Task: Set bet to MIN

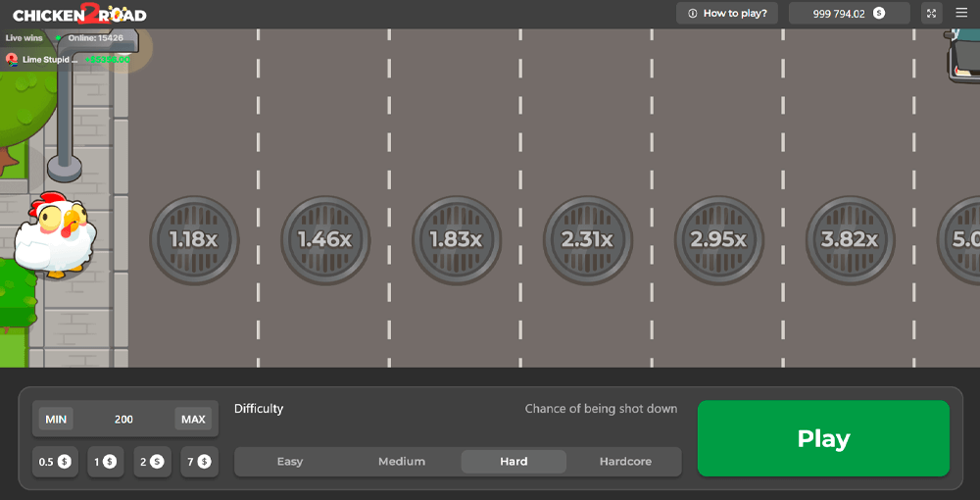Action: (x=56, y=420)
